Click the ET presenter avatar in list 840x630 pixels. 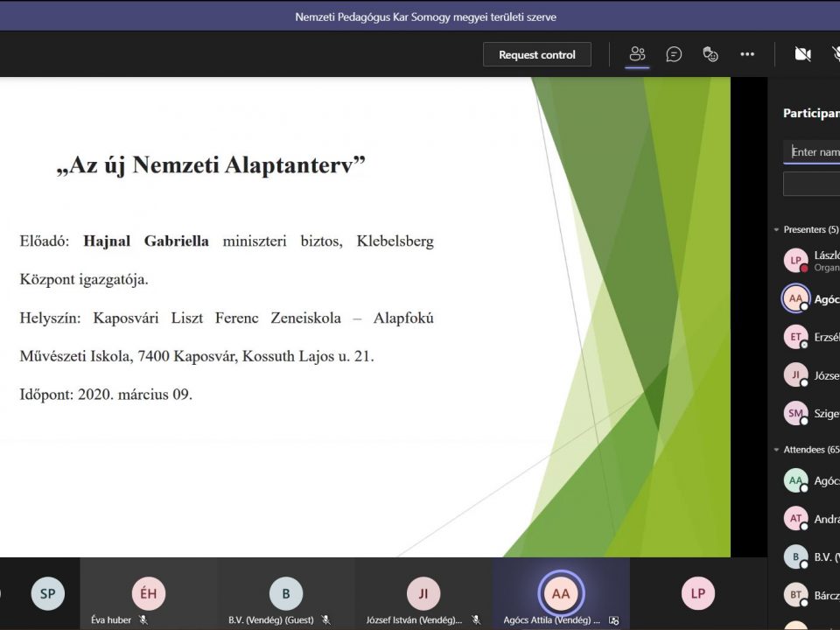[x=795, y=337]
